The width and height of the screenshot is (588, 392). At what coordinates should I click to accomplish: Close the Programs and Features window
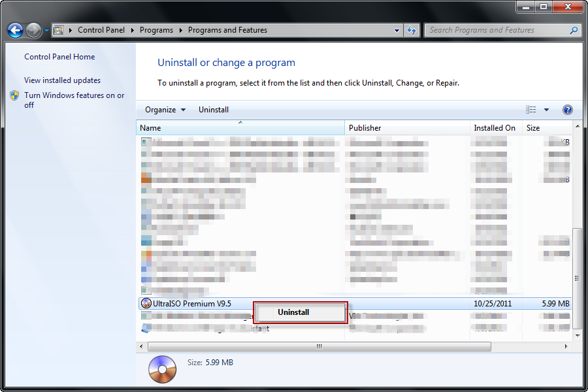point(568,7)
